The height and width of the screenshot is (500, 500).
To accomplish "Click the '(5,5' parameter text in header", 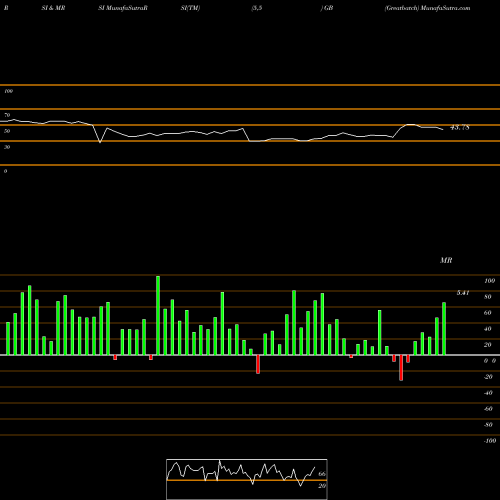I will pos(257,8).
